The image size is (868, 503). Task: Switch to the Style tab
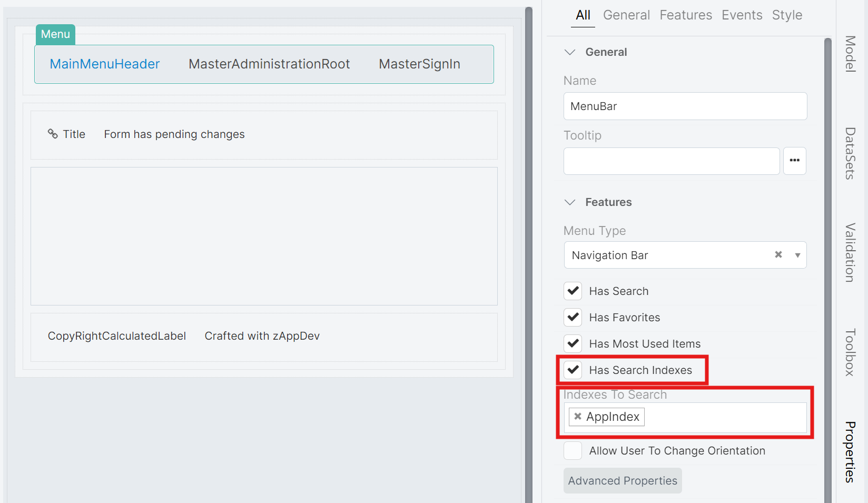coord(787,15)
